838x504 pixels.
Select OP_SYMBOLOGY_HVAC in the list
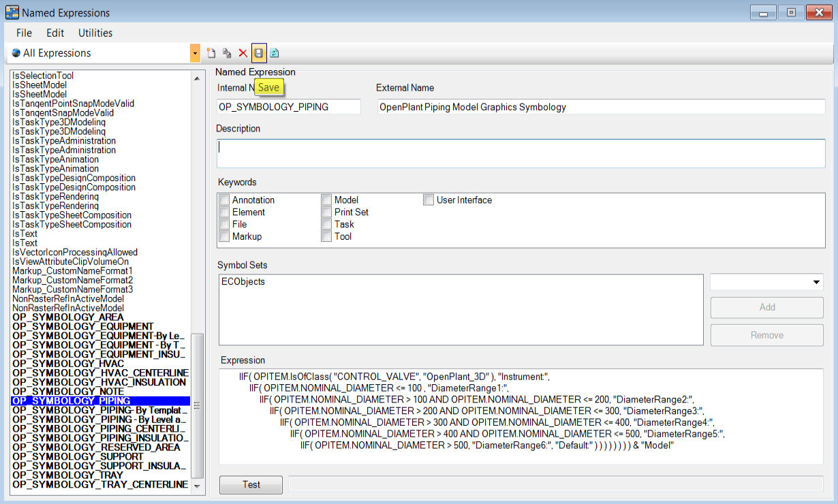[68, 364]
